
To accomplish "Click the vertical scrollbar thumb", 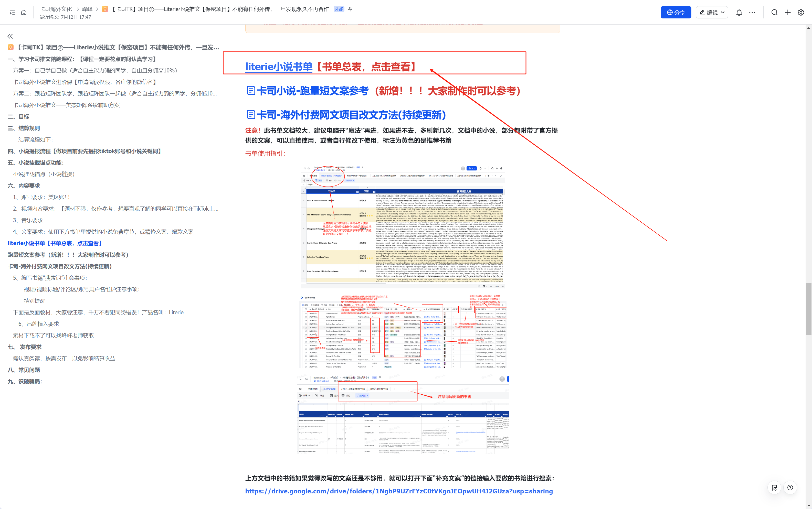I will pyautogui.click(x=809, y=309).
